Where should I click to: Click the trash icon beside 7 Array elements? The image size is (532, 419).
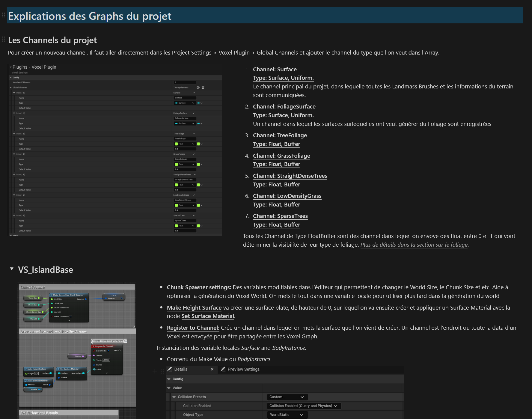[x=203, y=88]
